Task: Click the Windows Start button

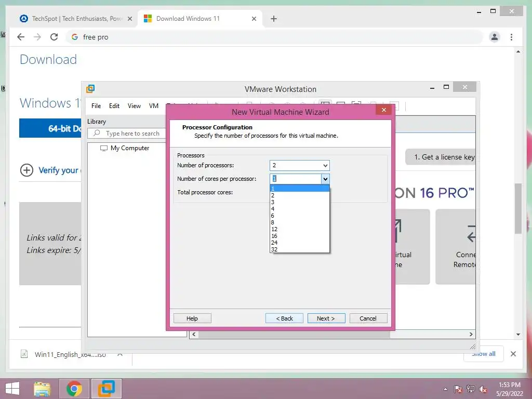Action: pos(12,389)
